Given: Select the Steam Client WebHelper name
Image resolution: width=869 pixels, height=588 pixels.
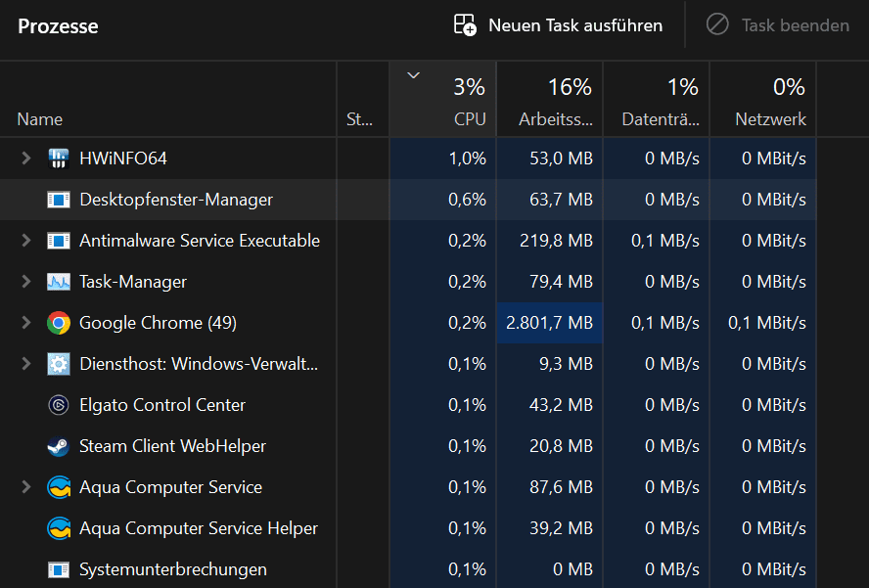Looking at the screenshot, I should pyautogui.click(x=172, y=446).
